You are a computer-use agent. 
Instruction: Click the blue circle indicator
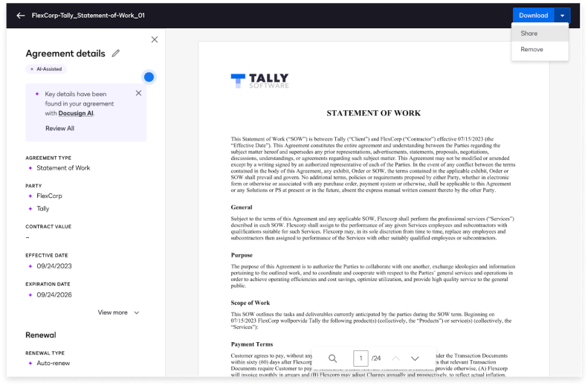pyautogui.click(x=149, y=77)
